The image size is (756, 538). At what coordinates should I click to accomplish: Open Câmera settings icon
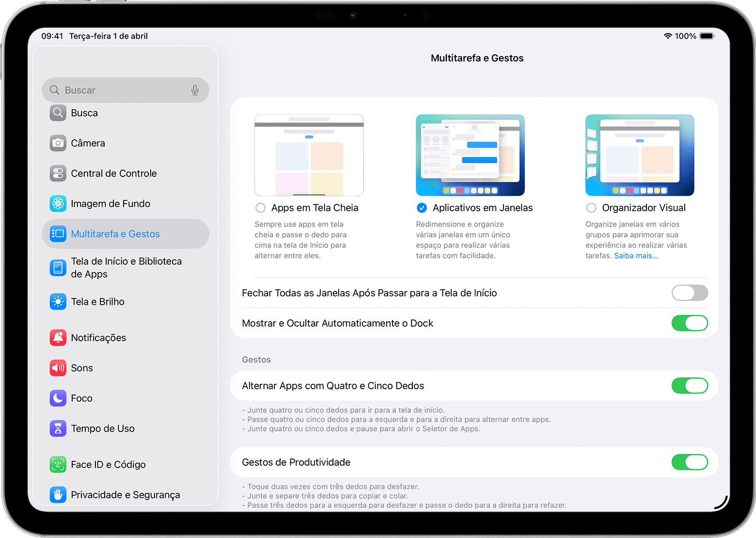click(x=58, y=143)
